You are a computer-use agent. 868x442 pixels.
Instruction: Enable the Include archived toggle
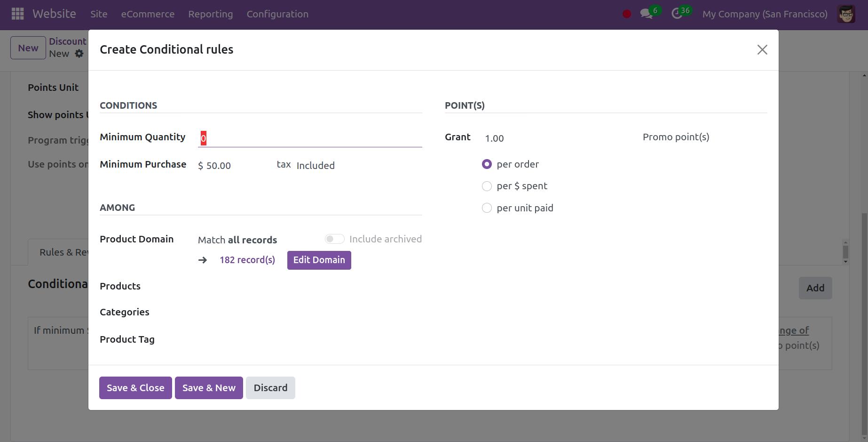point(334,239)
